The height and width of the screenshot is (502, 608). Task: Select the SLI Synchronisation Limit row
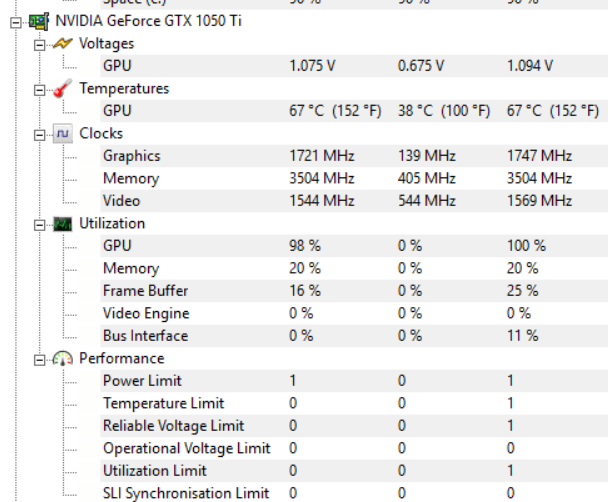point(354,493)
